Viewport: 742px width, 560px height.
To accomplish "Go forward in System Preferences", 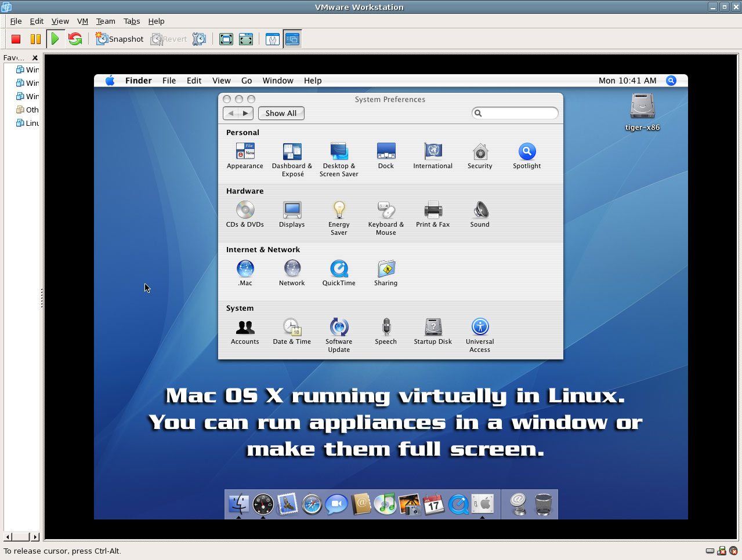I will [x=246, y=113].
